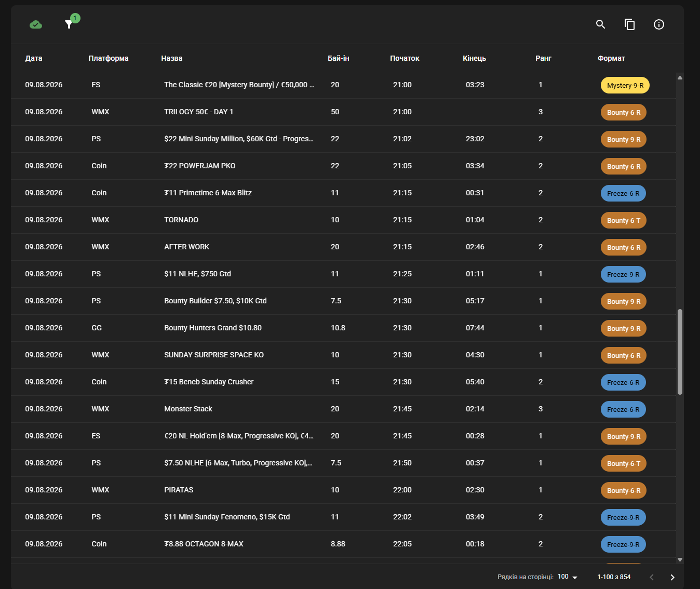The height and width of the screenshot is (589, 700).
Task: Open the filter icon with badge 1
Action: tap(69, 24)
